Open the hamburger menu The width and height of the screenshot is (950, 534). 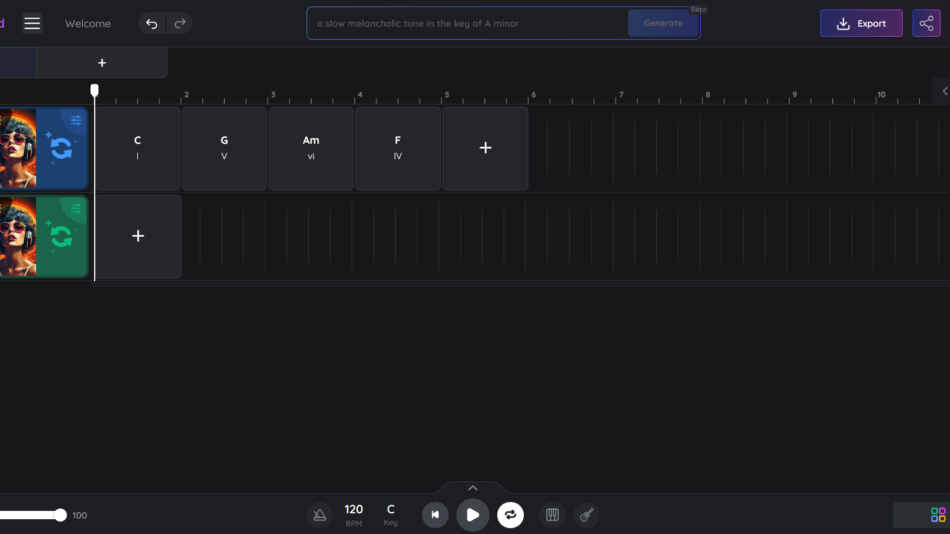pyautogui.click(x=32, y=23)
